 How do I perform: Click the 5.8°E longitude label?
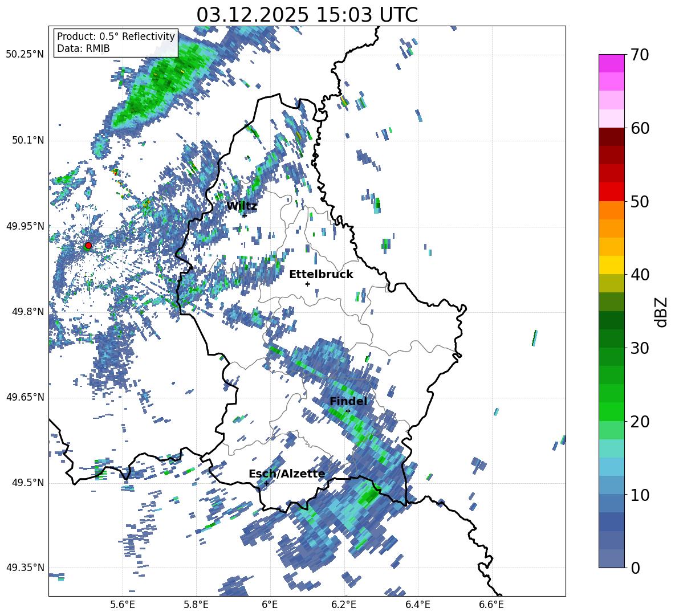point(196,605)
